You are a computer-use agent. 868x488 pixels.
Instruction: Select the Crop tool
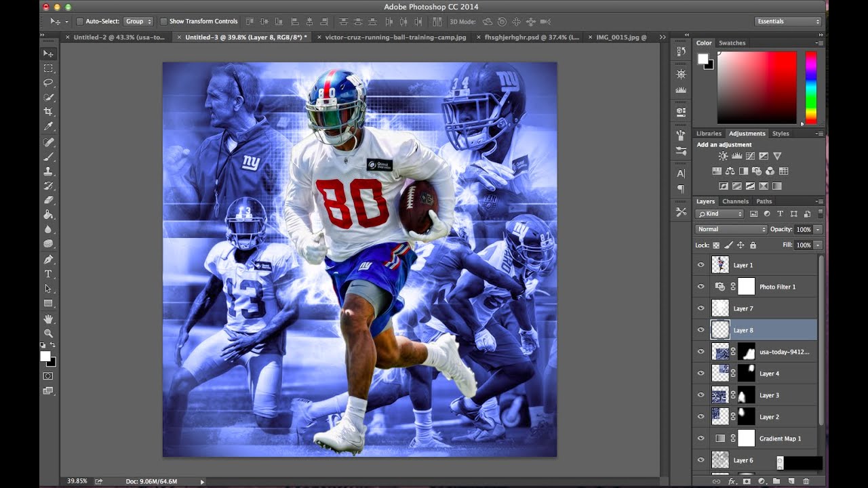tap(48, 112)
